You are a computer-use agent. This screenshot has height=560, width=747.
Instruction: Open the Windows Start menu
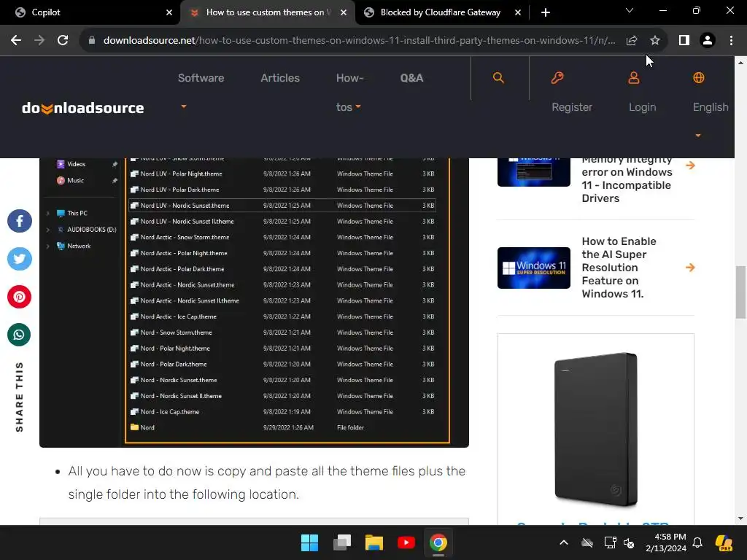[x=309, y=542]
